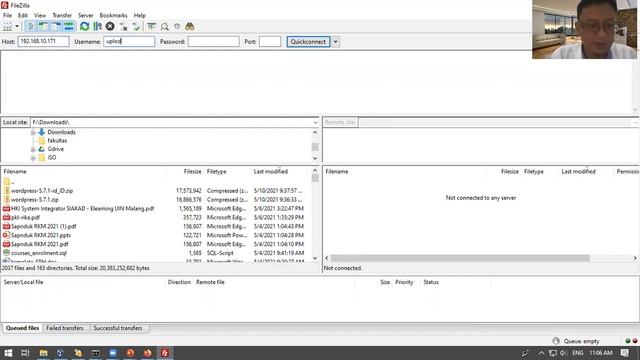Toggle processing of the transfer queue

[97, 27]
